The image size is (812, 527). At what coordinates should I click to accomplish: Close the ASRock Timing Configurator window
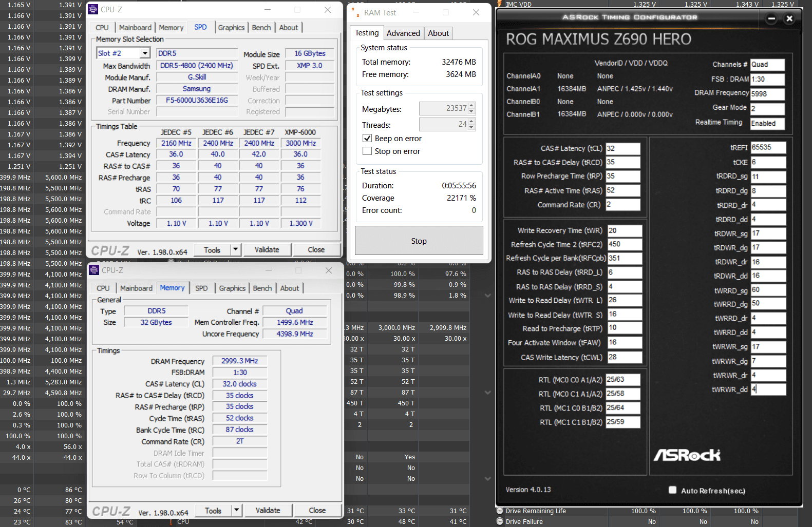tap(789, 19)
